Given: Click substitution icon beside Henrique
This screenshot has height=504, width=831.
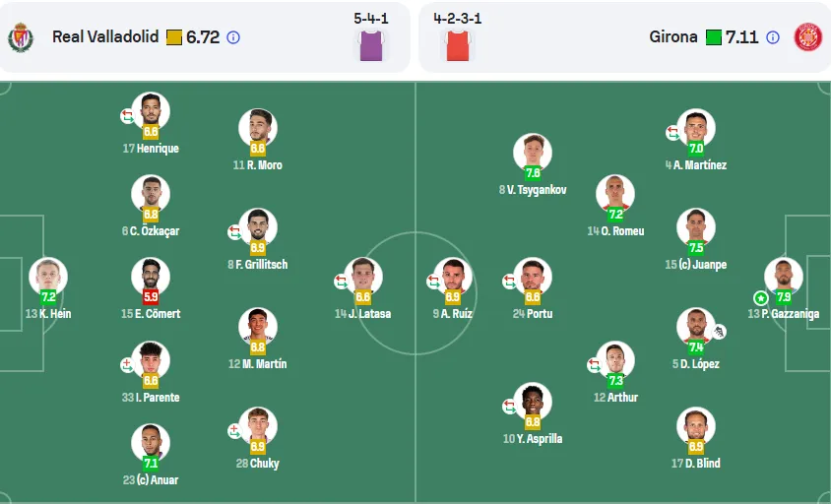Looking at the screenshot, I should click(x=127, y=116).
